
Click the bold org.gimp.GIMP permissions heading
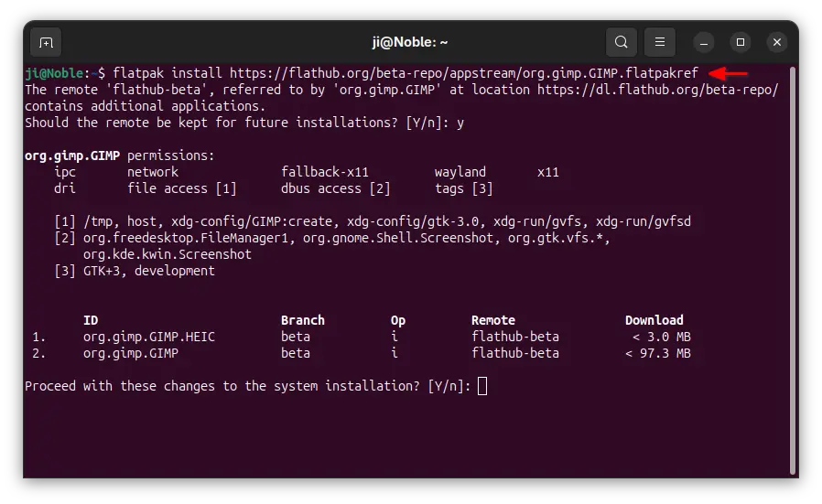(72, 155)
